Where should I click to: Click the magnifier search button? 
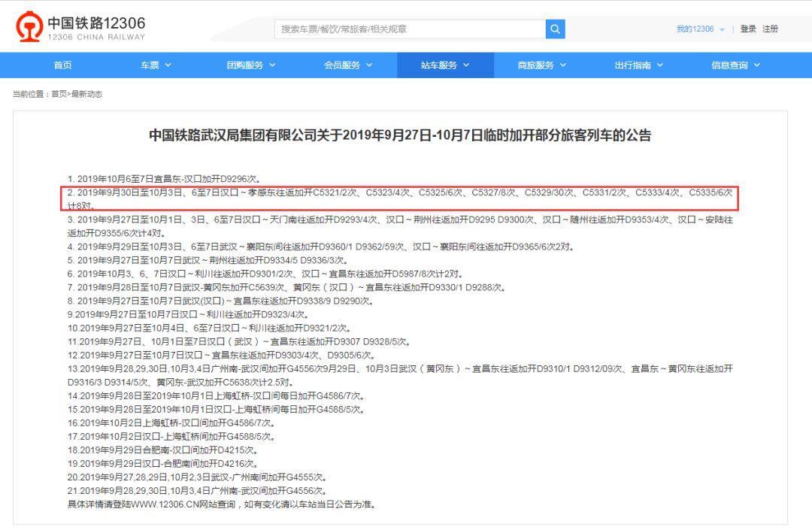tap(555, 29)
